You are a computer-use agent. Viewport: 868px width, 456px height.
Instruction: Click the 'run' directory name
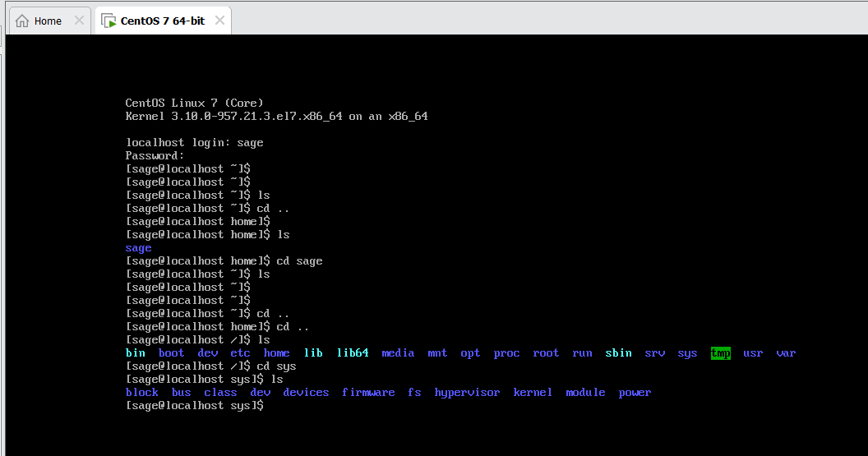pos(582,353)
